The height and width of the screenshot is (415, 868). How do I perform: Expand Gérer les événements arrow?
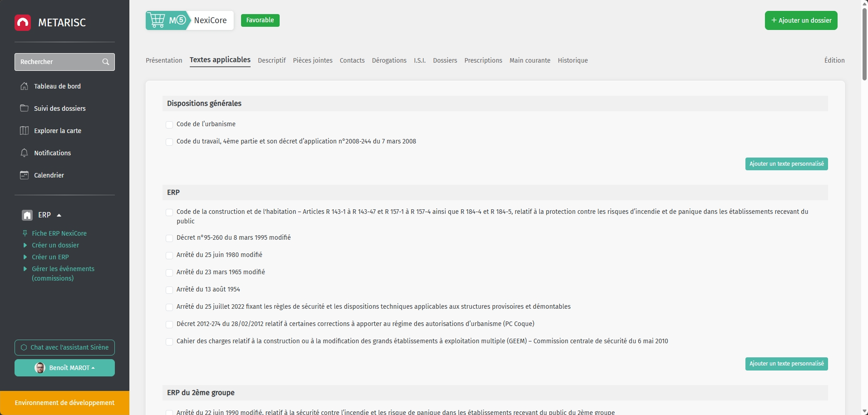point(25,269)
